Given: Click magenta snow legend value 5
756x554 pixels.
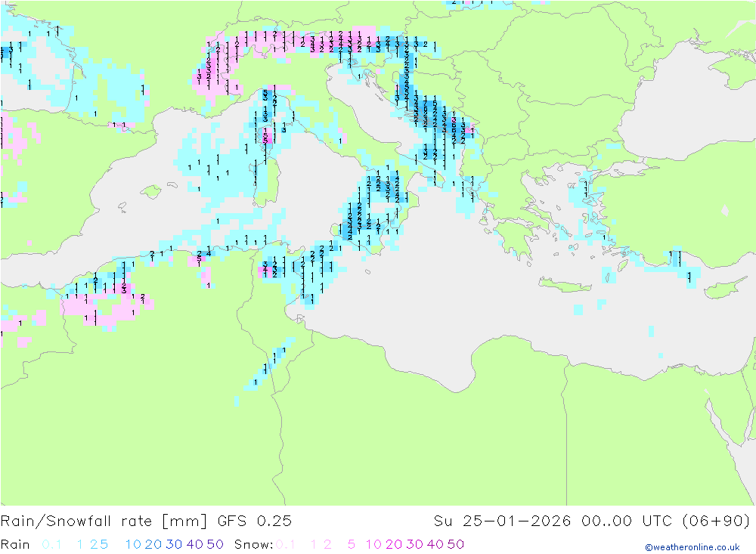Looking at the screenshot, I should click(352, 544).
